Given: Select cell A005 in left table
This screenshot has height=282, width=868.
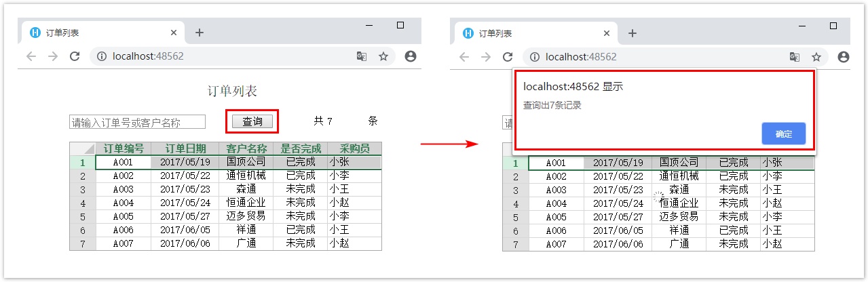Looking at the screenshot, I should tap(124, 216).
